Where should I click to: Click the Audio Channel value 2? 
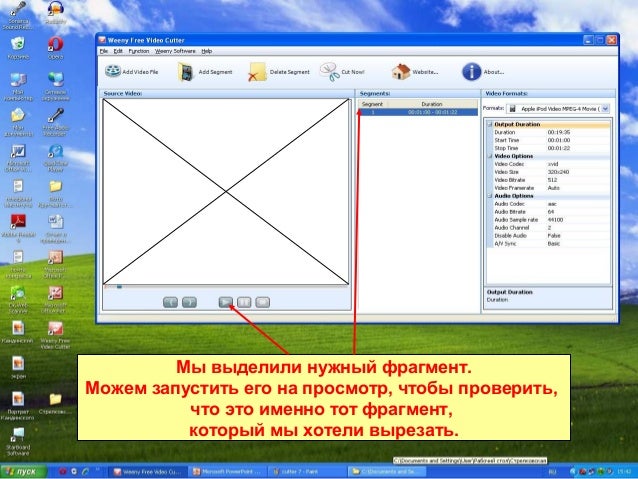(549, 227)
